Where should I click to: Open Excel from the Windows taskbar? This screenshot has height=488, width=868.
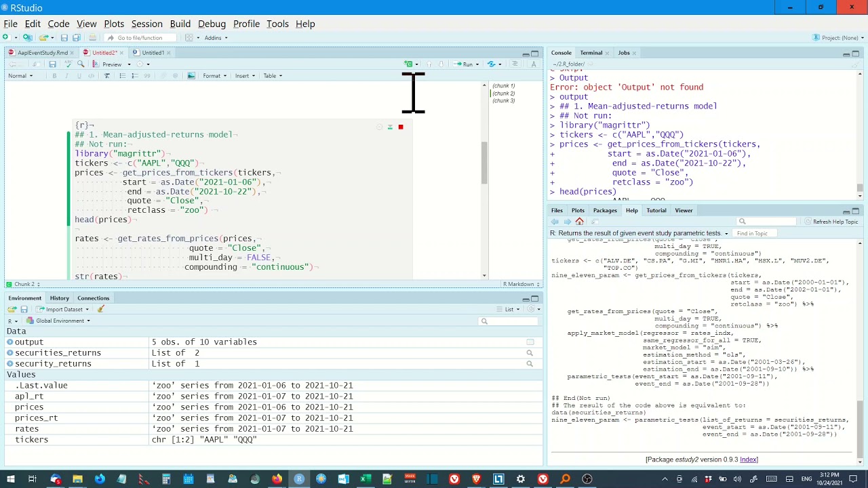click(365, 479)
